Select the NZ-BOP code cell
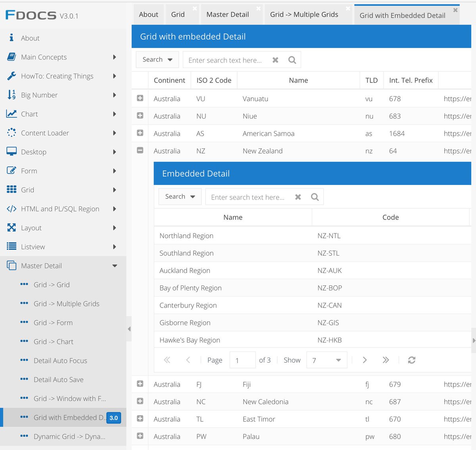Screen dimensions: 476x450 coord(391,288)
